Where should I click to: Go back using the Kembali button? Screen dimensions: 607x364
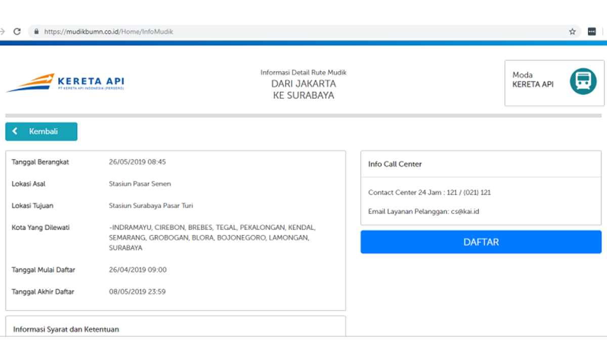(41, 131)
